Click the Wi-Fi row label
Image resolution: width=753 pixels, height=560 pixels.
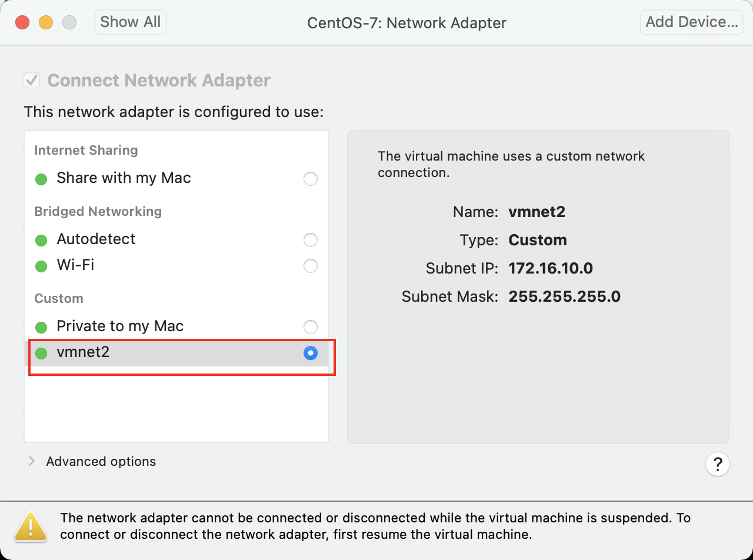point(75,265)
